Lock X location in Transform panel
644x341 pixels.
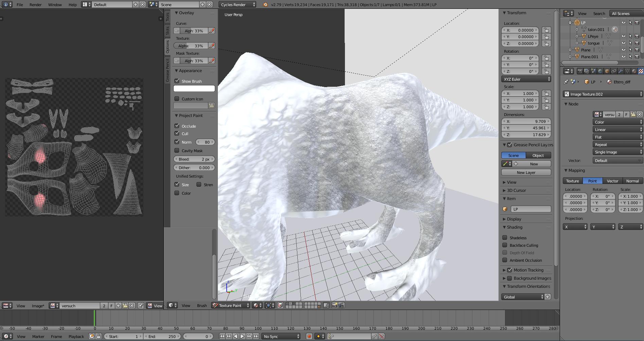[x=546, y=30]
